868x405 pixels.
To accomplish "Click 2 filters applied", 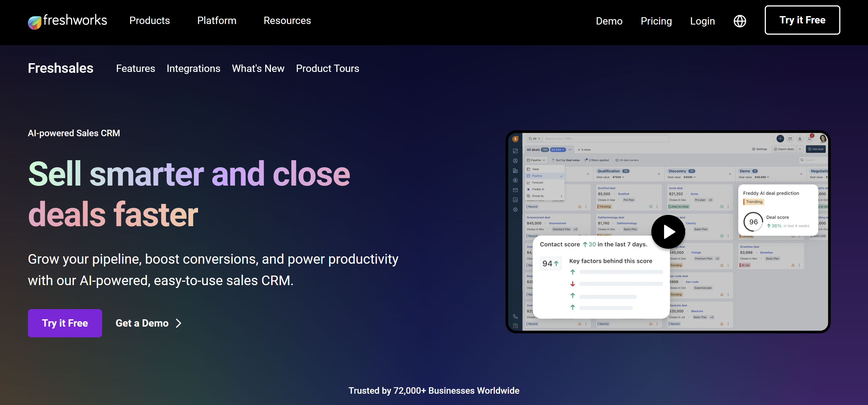I will [596, 160].
